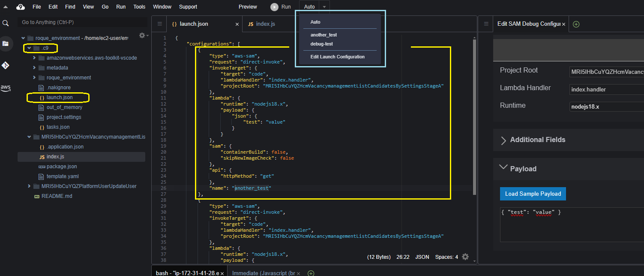The height and width of the screenshot is (276, 644).
Task: Click the 26:22 cursor position indicator
Action: (403, 257)
